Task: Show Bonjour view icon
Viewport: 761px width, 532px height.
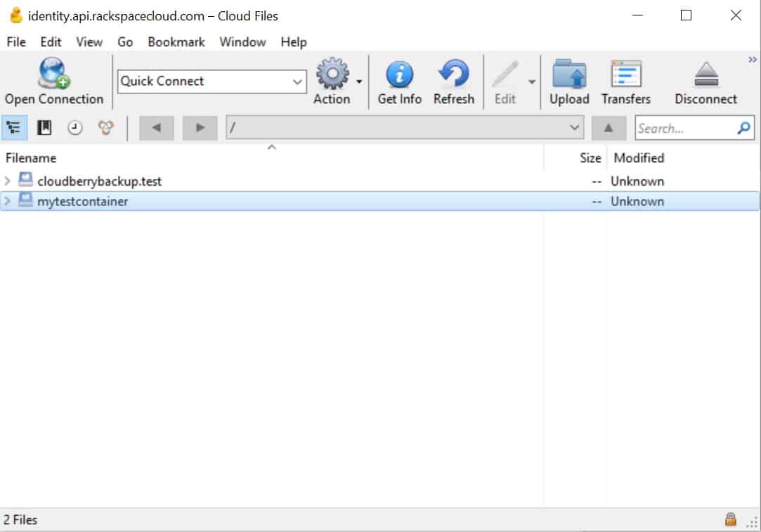Action: [x=106, y=128]
